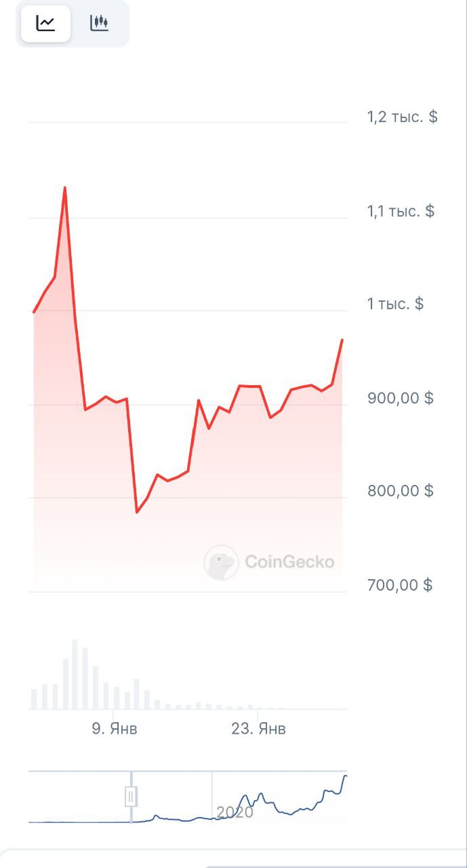Click the navigator's blue peak at far right
Image resolution: width=467 pixels, height=868 pixels.
[346, 776]
